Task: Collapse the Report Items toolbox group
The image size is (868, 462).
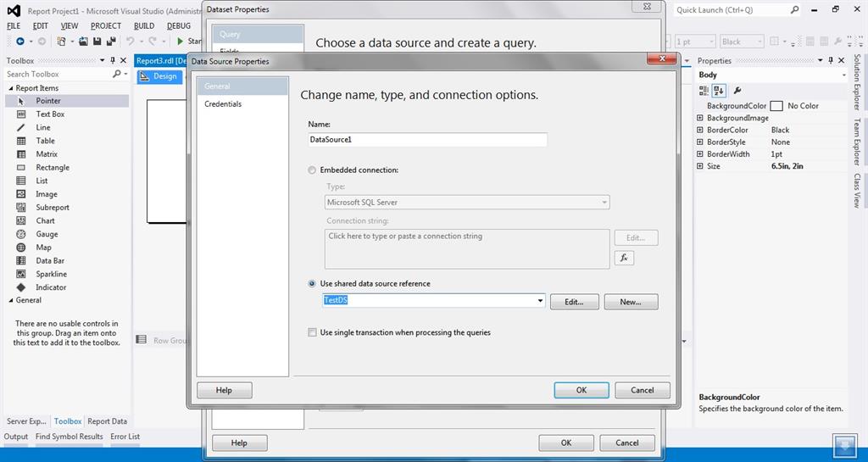Action: click(11, 88)
